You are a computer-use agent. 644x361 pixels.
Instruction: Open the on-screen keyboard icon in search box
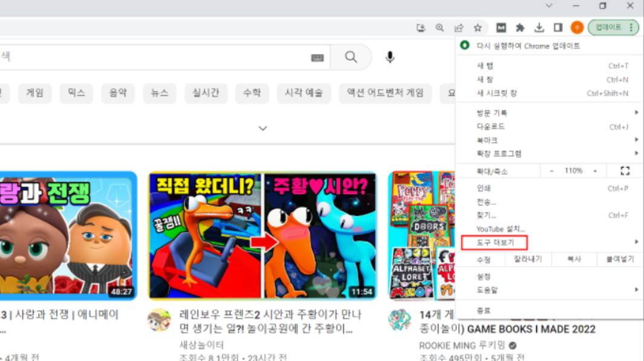click(x=318, y=58)
